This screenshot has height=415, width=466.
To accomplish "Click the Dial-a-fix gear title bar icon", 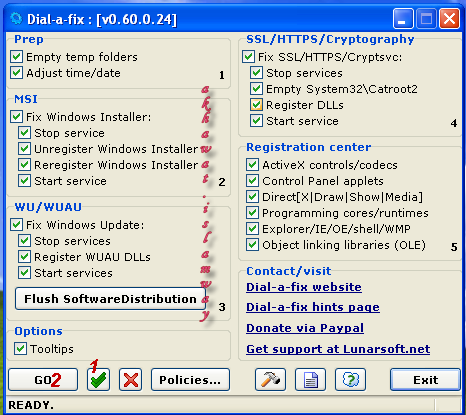I will point(16,18).
